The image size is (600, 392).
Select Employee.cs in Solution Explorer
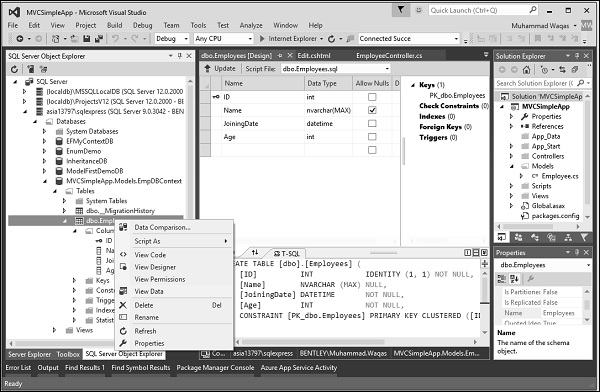560,176
